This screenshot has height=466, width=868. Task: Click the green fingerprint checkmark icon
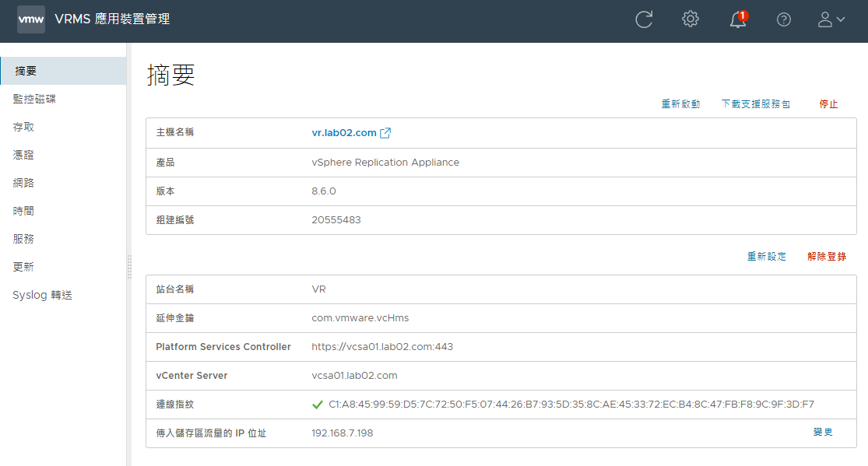(x=317, y=405)
